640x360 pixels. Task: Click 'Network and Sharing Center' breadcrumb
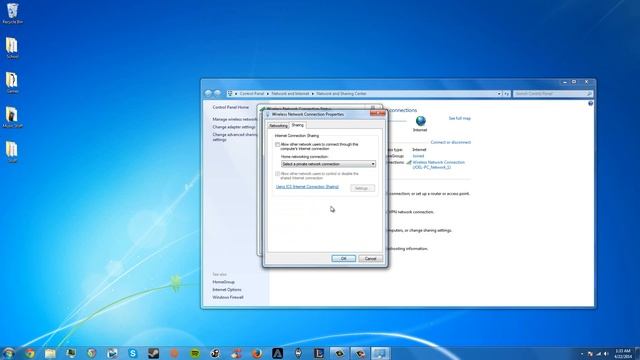341,93
